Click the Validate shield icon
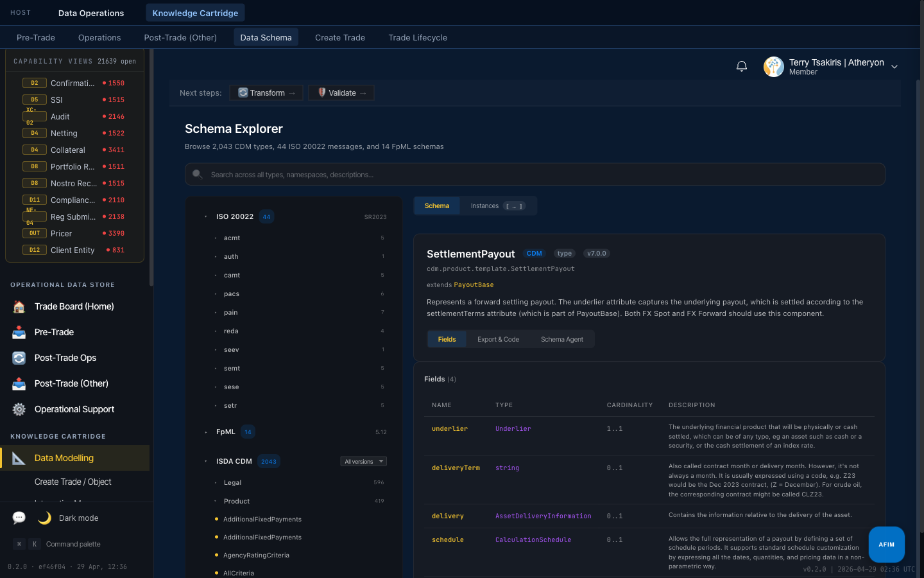The width and height of the screenshot is (924, 578). coord(322,92)
